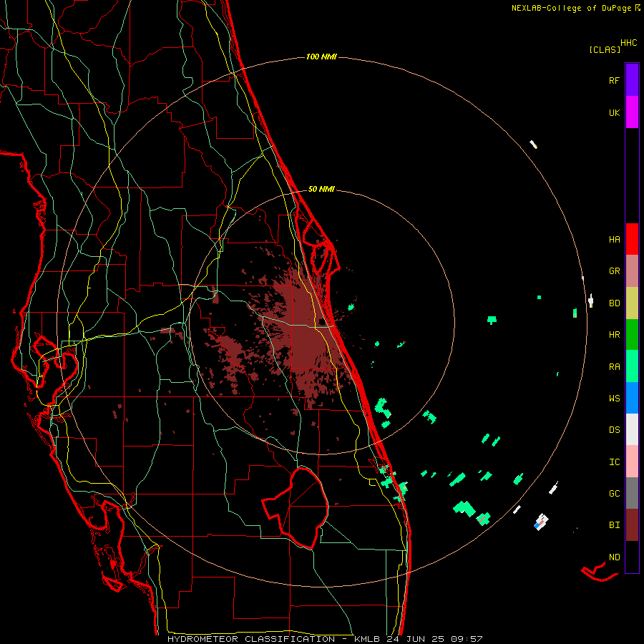
Task: Select the GR pink-brown legend swatch
Action: click(x=632, y=271)
